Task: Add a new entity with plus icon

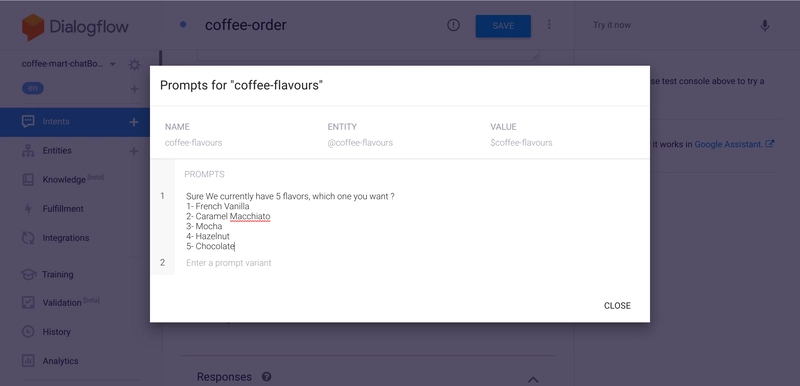Action: 134,151
